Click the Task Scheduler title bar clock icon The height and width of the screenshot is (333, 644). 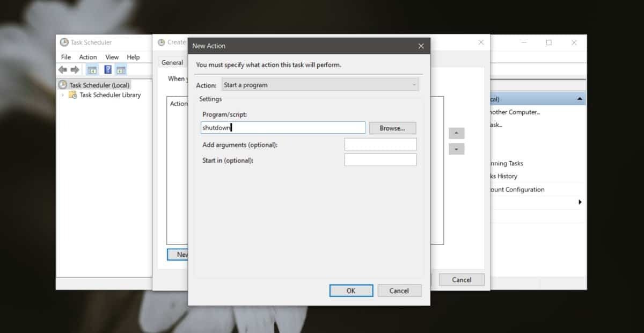[64, 42]
